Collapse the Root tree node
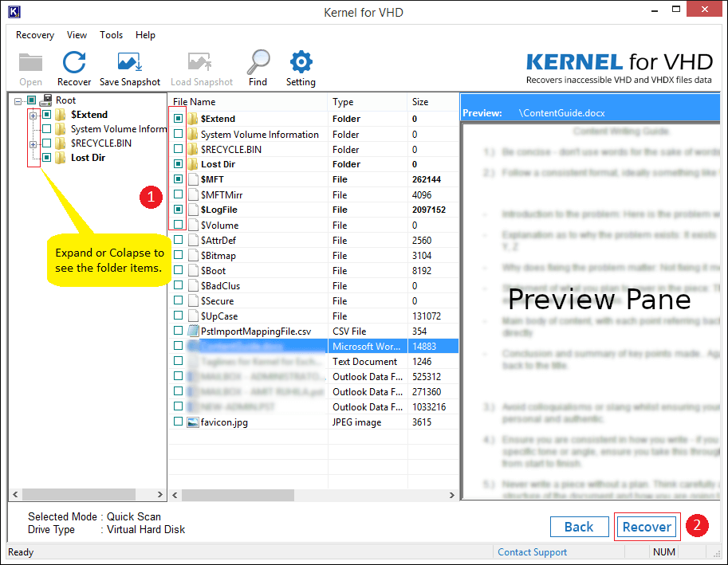The height and width of the screenshot is (565, 728). [18, 100]
